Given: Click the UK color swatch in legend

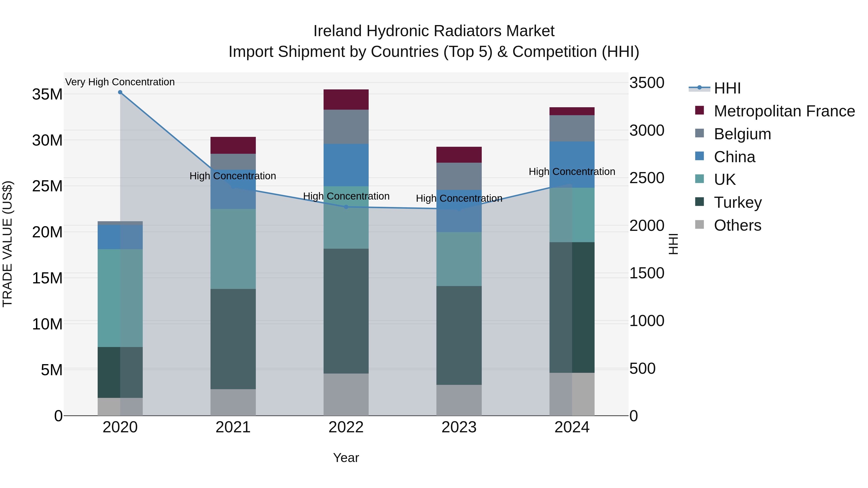Looking at the screenshot, I should click(x=699, y=179).
